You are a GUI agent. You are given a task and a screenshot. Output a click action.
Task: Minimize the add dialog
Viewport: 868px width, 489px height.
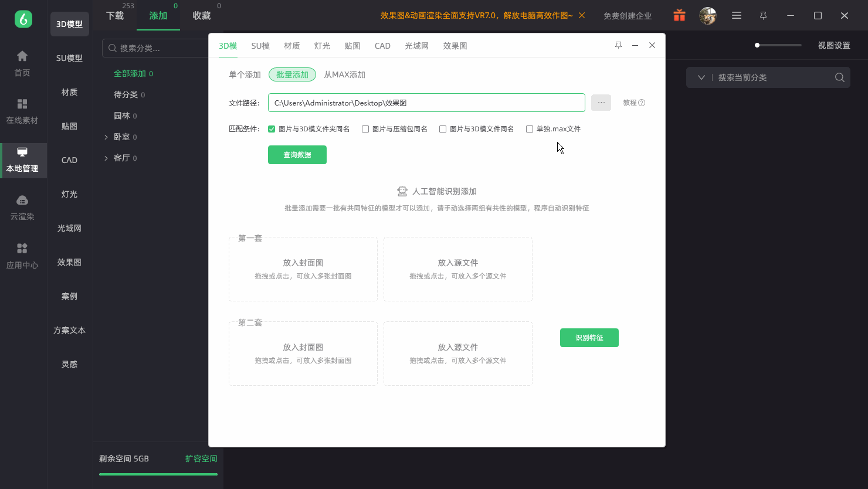[x=635, y=45]
